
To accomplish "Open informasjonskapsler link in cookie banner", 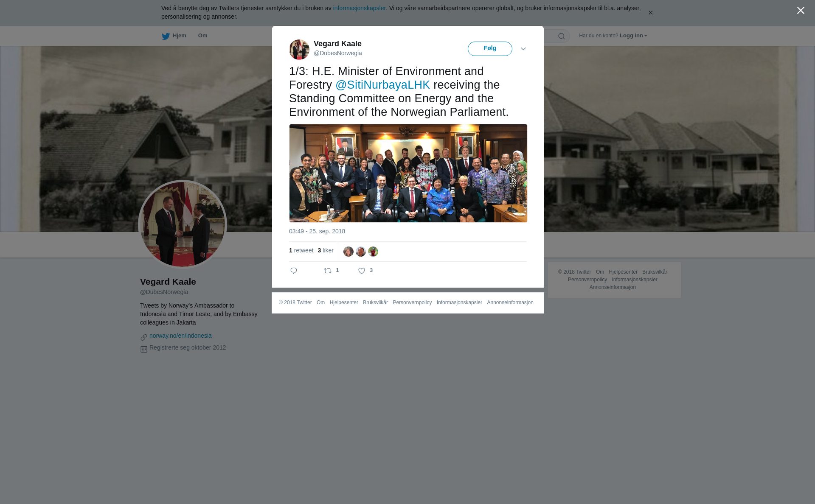I will [x=359, y=8].
